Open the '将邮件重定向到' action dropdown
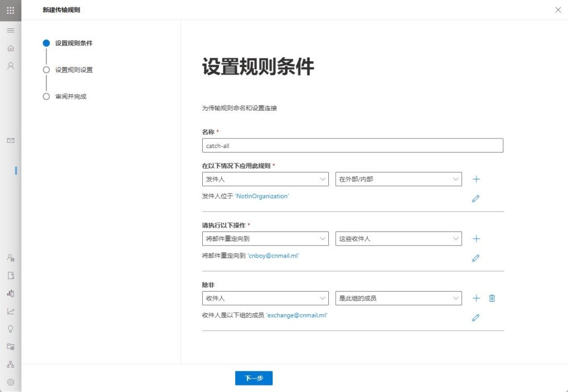Screen dimensions: 568x392 [x=265, y=239]
